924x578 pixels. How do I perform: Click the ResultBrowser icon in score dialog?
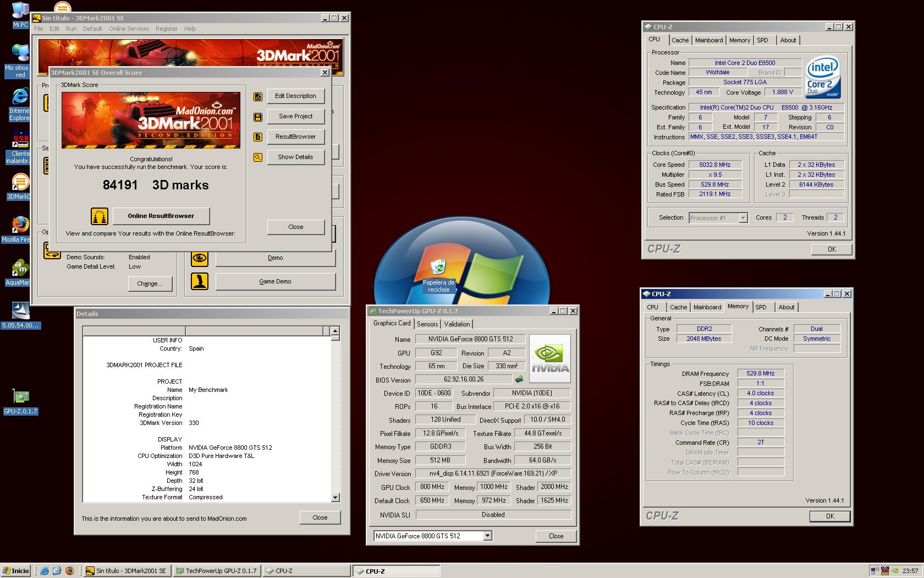tap(257, 137)
